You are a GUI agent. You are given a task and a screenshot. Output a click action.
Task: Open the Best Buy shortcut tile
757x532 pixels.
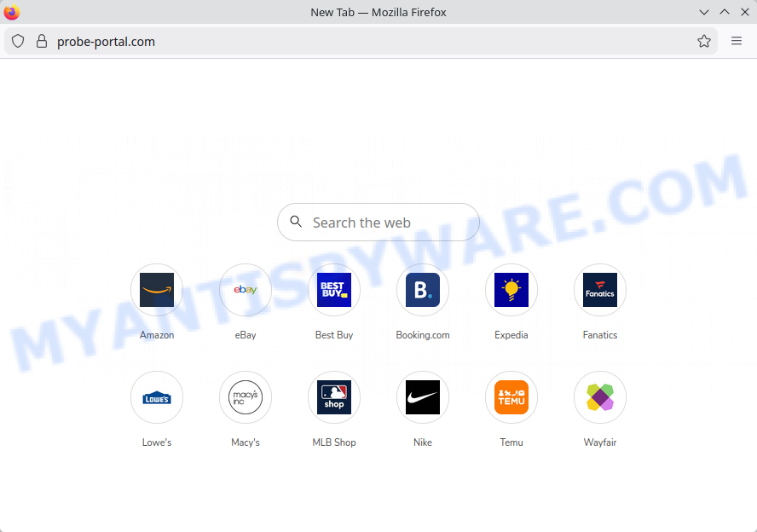click(x=334, y=290)
